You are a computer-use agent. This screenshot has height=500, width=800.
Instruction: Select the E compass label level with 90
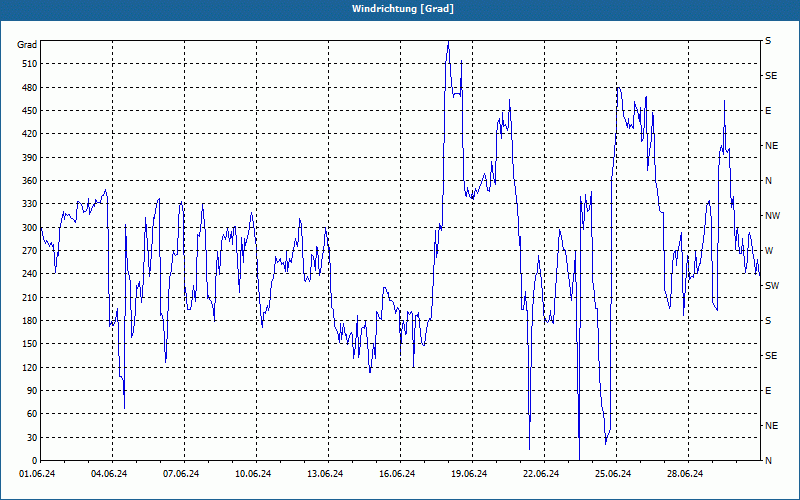[x=768, y=391]
